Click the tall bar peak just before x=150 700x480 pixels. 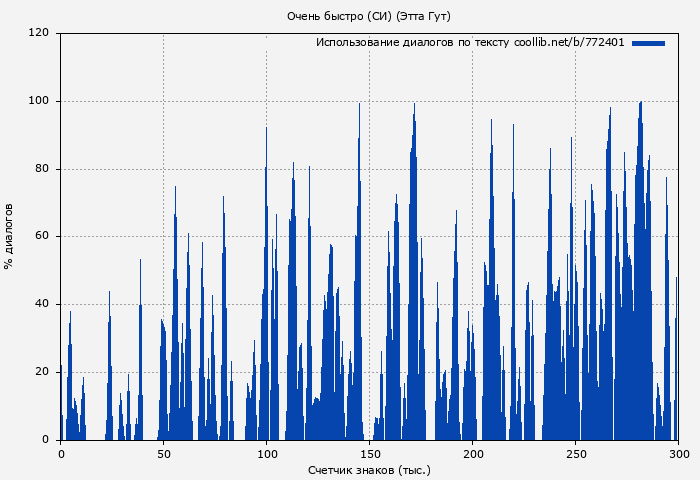tap(359, 110)
